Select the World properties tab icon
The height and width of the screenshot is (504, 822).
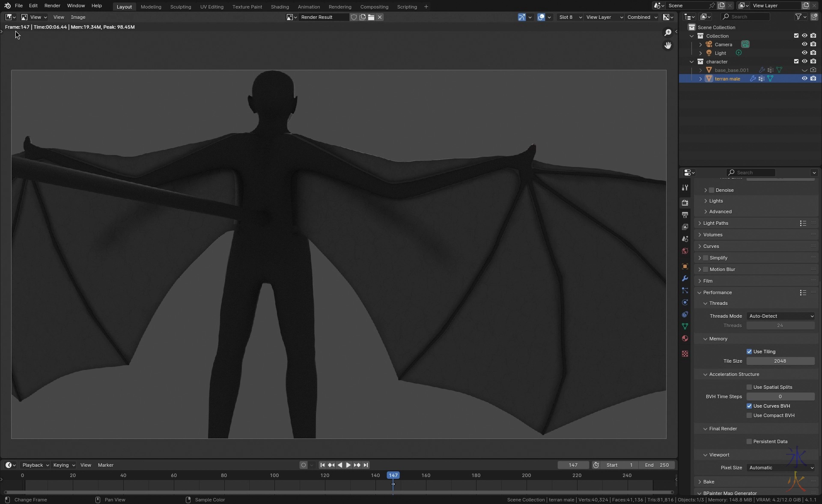pos(685,251)
